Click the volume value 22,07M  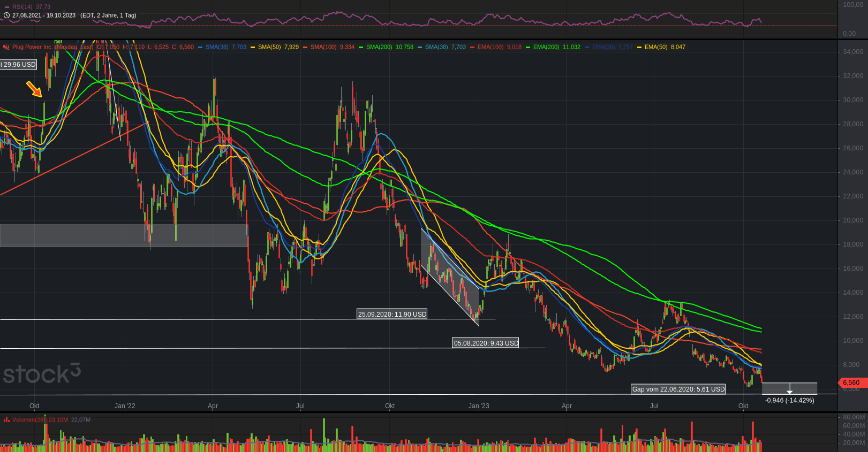(x=81, y=420)
